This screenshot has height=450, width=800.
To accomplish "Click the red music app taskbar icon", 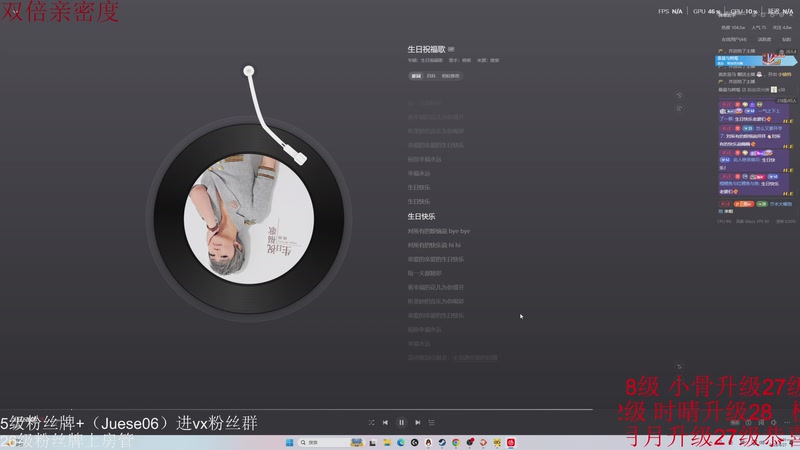I will pos(511,442).
